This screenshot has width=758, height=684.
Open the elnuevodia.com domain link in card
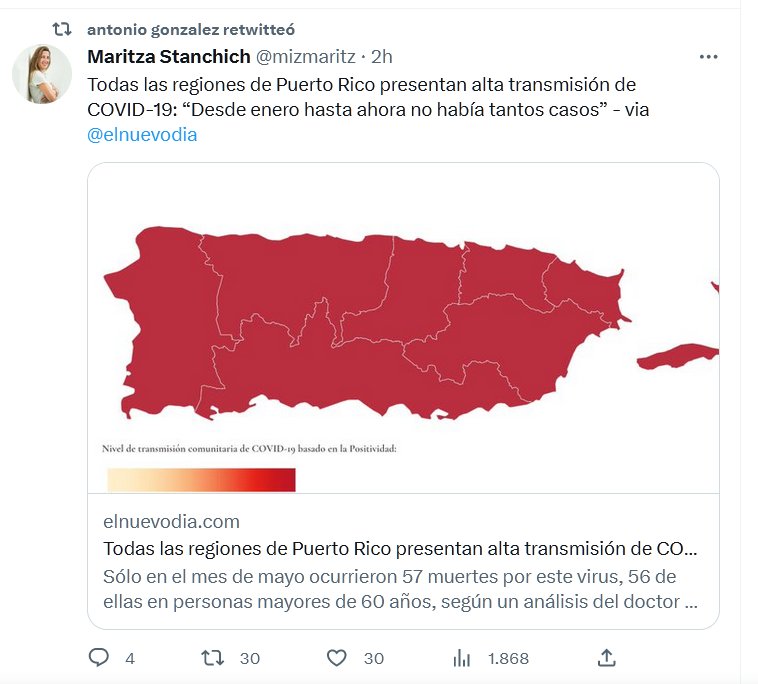point(171,521)
